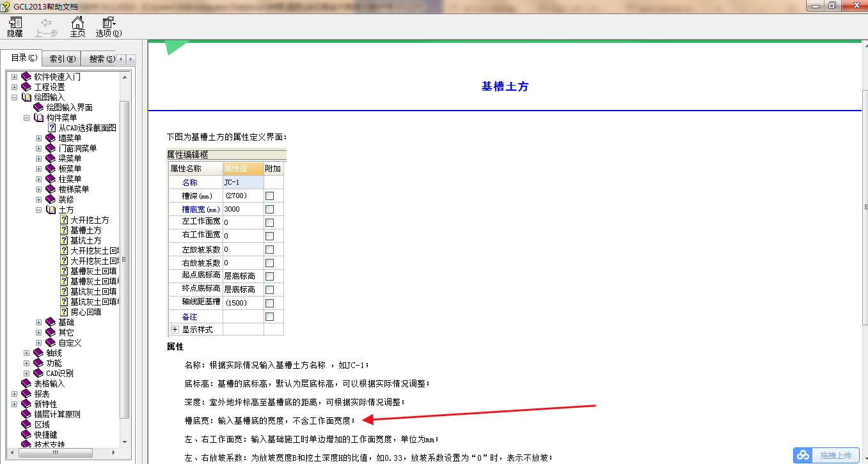
Task: Click the book icon beside 软件快速入门
Action: pos(26,77)
